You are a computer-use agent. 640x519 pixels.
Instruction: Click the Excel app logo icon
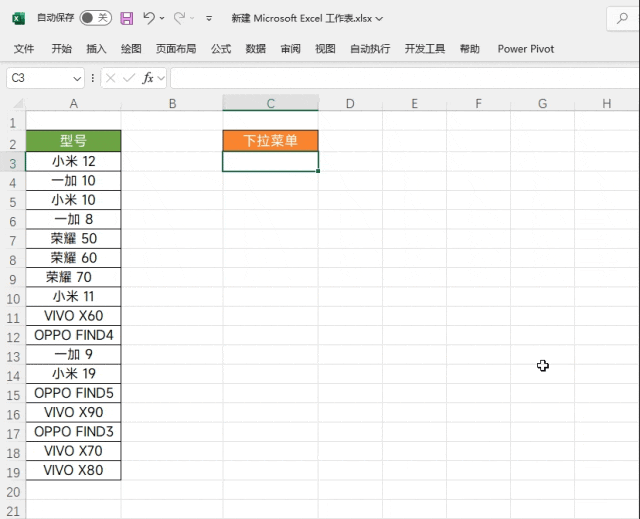click(18, 18)
